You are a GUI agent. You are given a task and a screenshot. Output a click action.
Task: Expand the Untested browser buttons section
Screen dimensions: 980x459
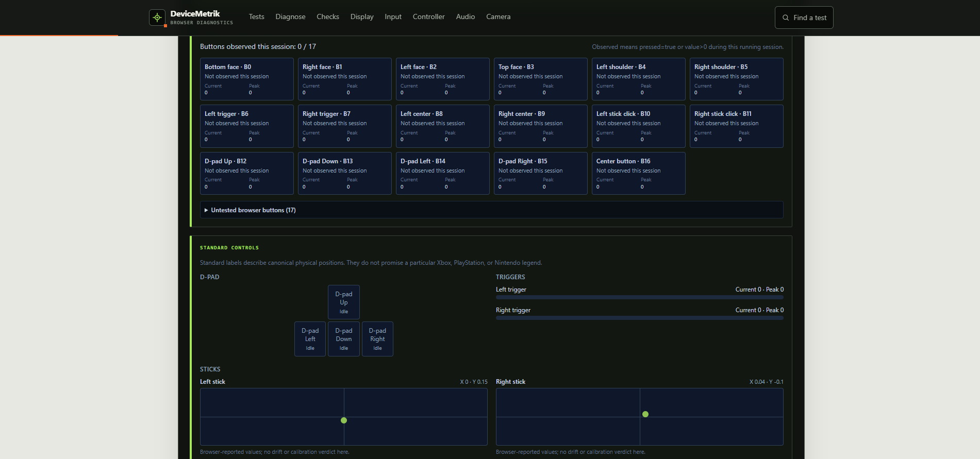click(x=491, y=210)
